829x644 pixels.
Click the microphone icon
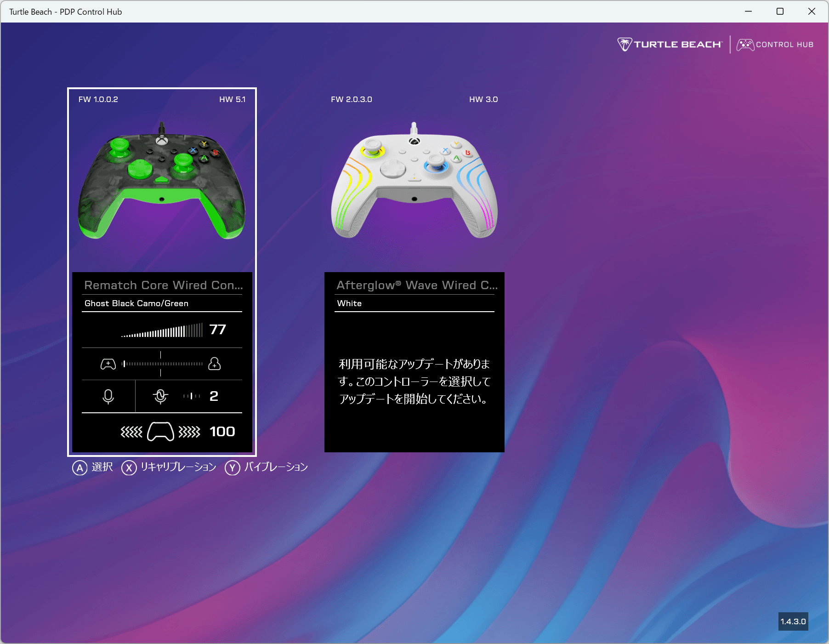[x=108, y=396]
